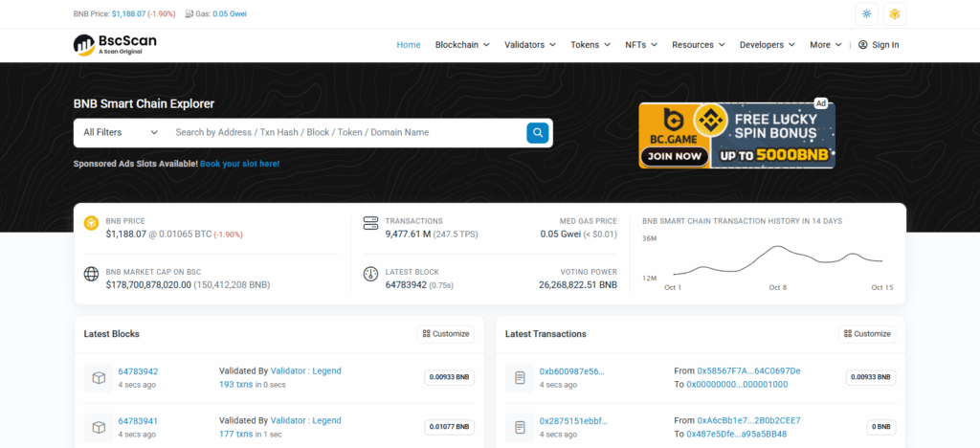Click the magnifier search button
The width and height of the screenshot is (980, 448).
539,133
